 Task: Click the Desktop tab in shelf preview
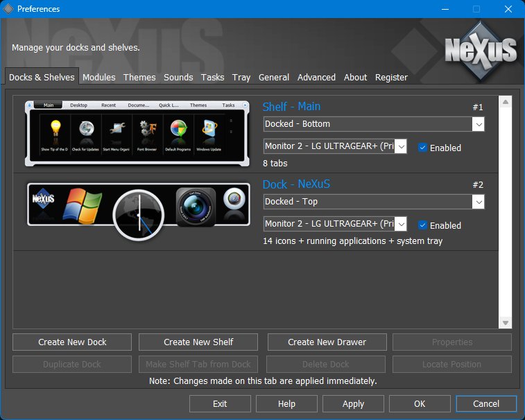click(78, 105)
